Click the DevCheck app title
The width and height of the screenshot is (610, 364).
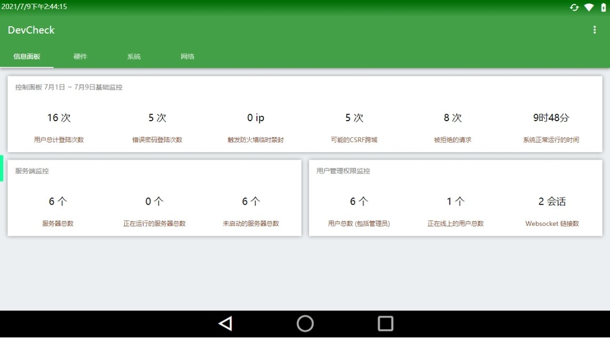tap(31, 30)
